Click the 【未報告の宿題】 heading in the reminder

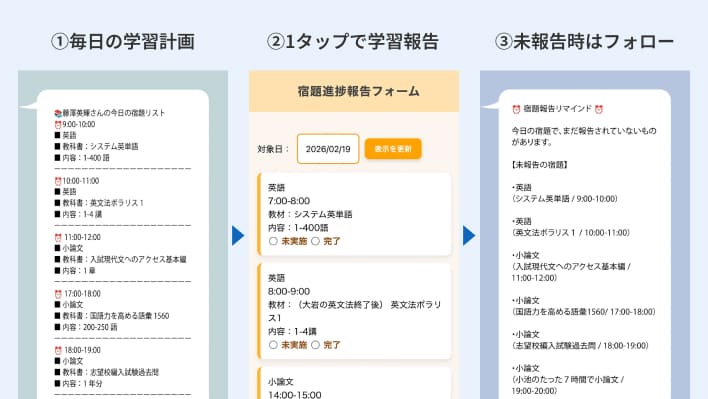click(540, 165)
